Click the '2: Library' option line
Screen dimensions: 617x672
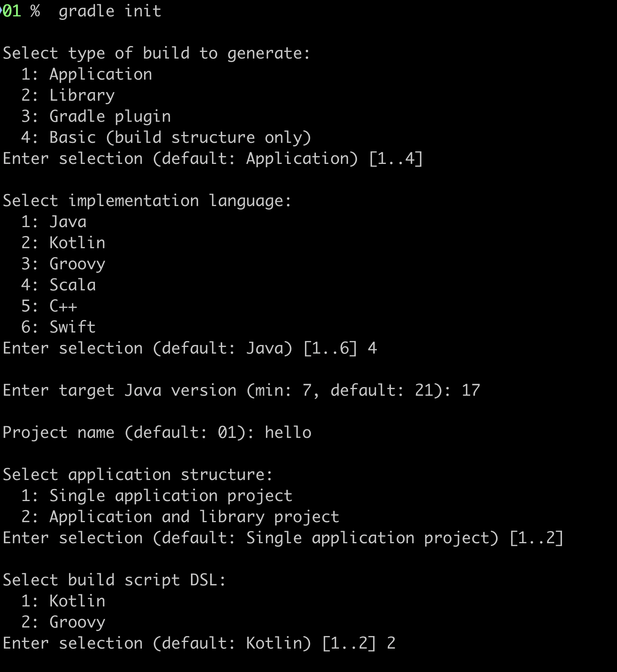(68, 96)
